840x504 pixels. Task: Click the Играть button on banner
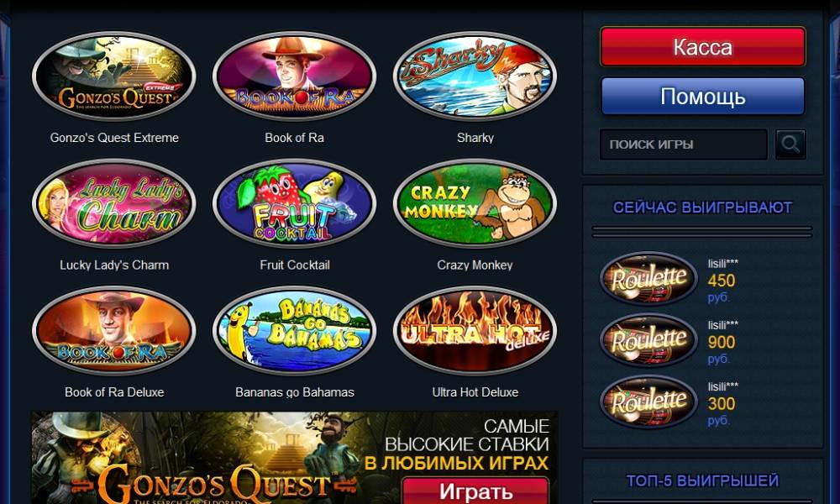(x=475, y=491)
